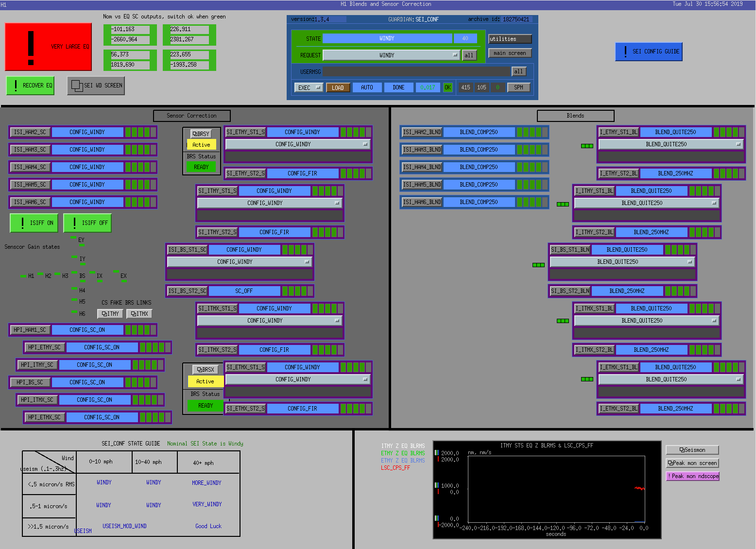Click the green READY status under BRSX

[x=206, y=406]
